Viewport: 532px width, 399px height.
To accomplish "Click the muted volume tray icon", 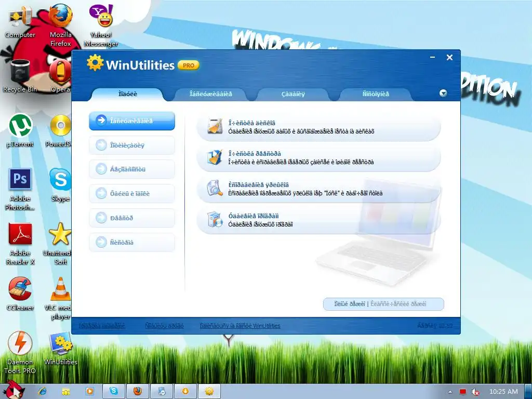I will pos(475,392).
